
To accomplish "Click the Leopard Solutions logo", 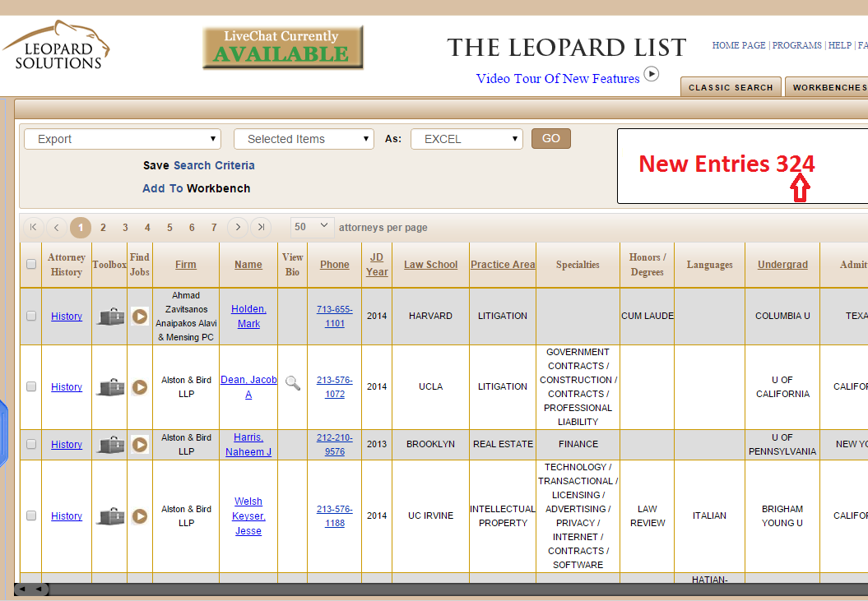I will [57, 45].
